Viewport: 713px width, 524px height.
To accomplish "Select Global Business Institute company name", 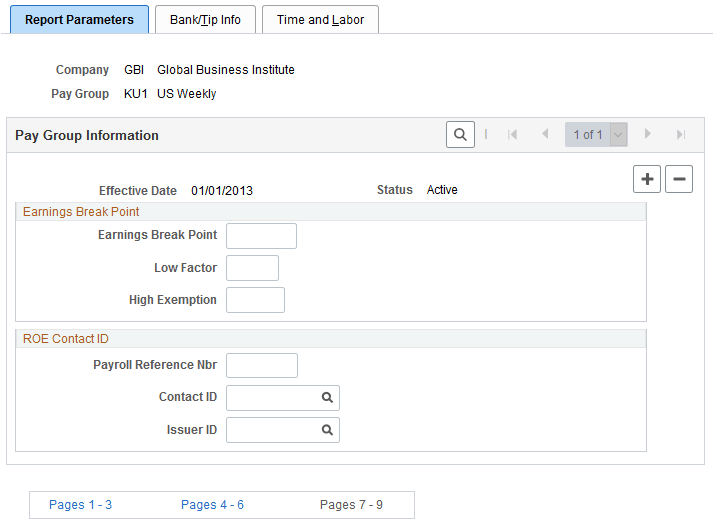I will pos(226,70).
